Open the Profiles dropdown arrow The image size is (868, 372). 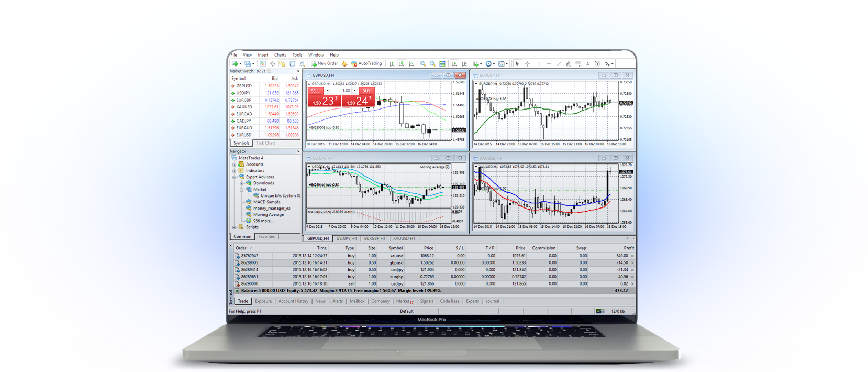[x=253, y=64]
